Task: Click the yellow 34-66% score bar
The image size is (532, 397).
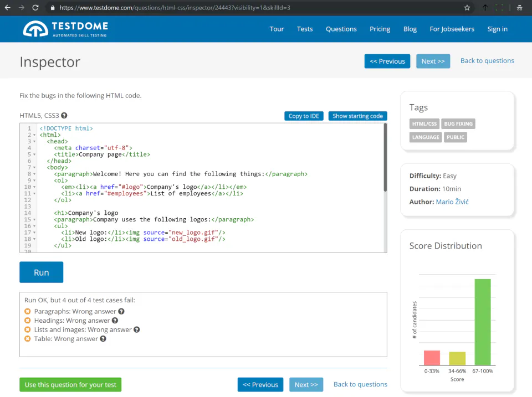Action: tap(457, 359)
